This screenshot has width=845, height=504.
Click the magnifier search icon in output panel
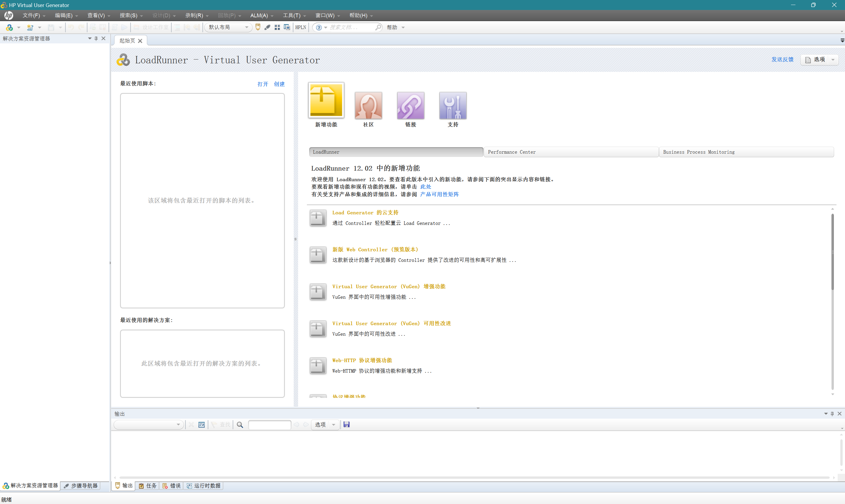pos(239,425)
